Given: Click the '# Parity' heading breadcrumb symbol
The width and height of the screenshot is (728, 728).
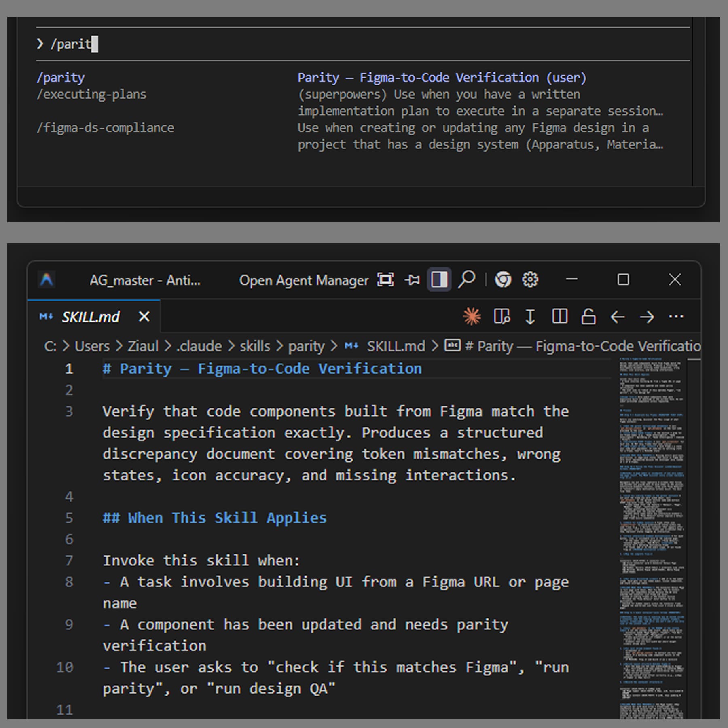Looking at the screenshot, I should [572, 346].
